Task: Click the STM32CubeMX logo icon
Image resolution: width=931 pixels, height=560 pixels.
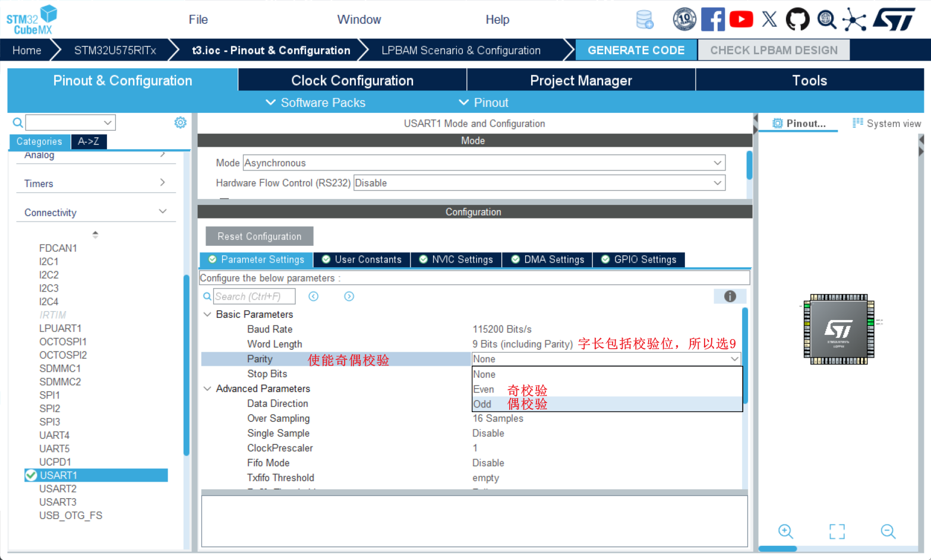Action: (32, 20)
